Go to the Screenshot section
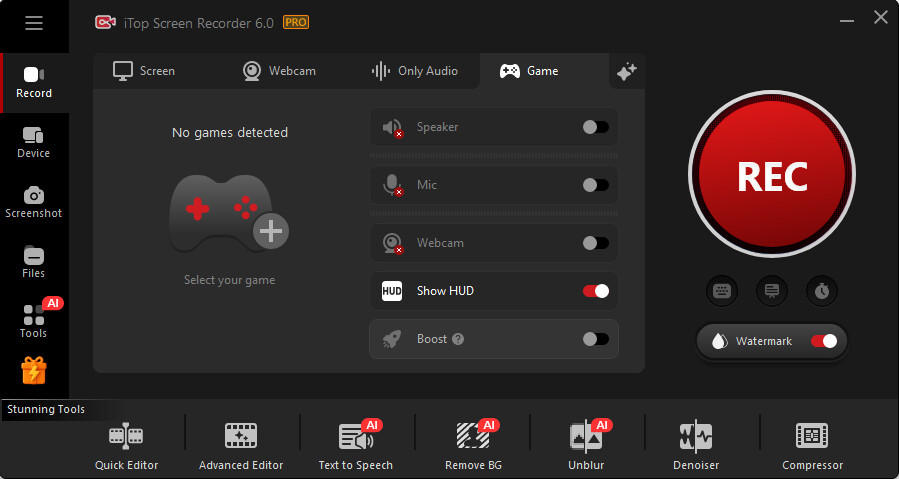Screen dimensions: 899x479 [33, 202]
